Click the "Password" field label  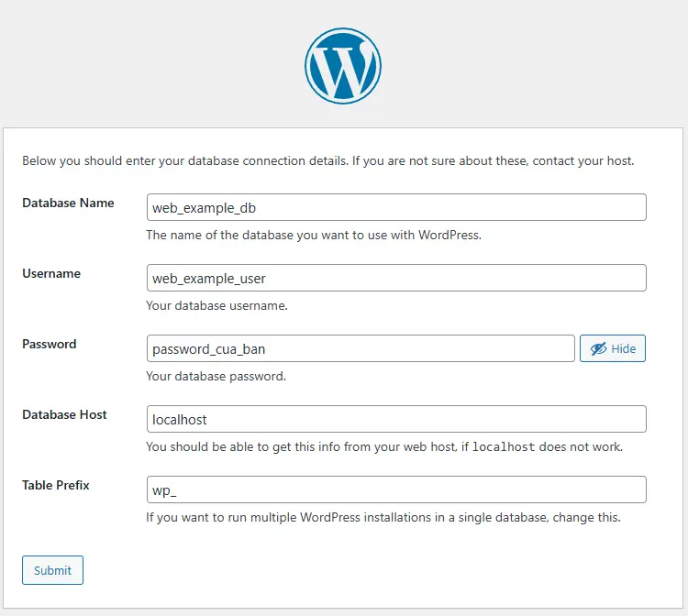click(50, 344)
